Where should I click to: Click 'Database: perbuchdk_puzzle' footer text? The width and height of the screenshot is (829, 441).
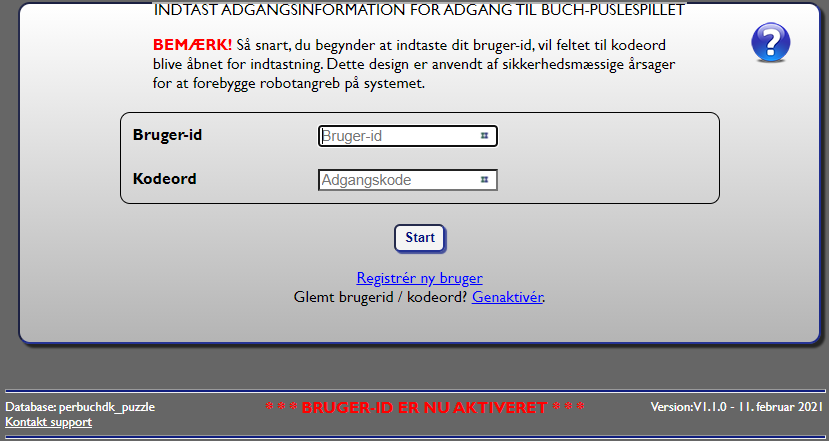pos(80,407)
